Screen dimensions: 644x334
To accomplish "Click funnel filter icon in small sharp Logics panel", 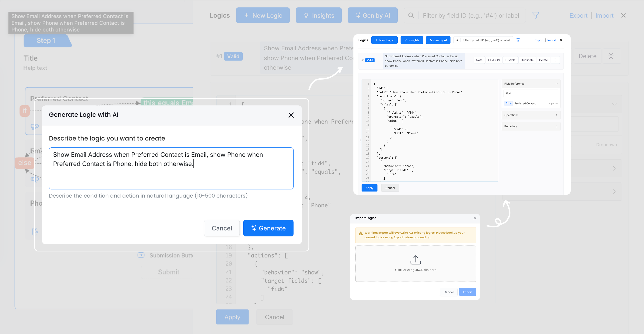I will [x=518, y=40].
